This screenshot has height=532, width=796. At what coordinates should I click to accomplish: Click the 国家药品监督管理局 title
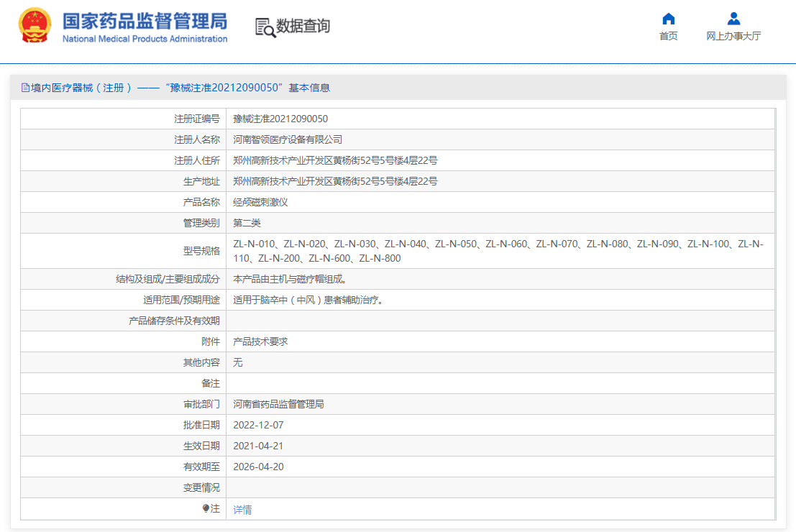pyautogui.click(x=145, y=22)
